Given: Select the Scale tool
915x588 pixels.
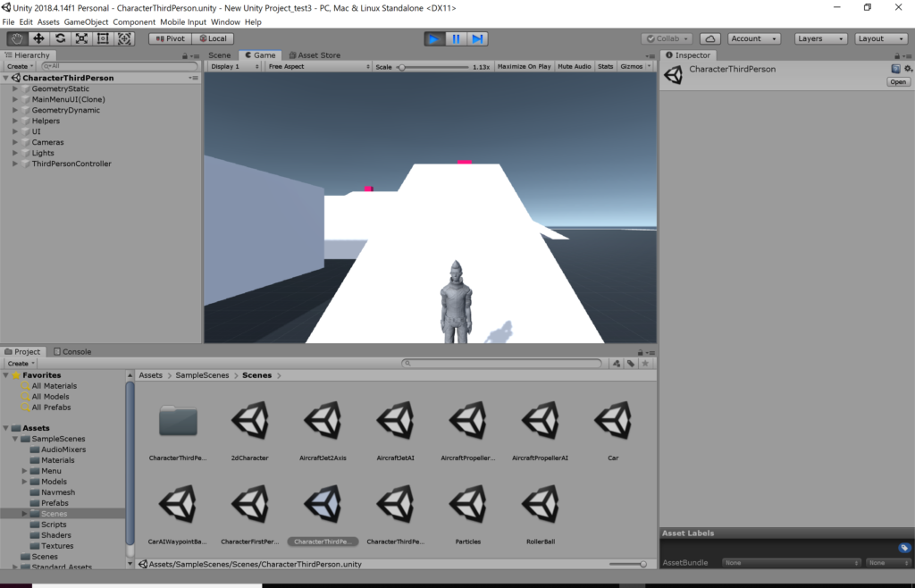Looking at the screenshot, I should (81, 38).
